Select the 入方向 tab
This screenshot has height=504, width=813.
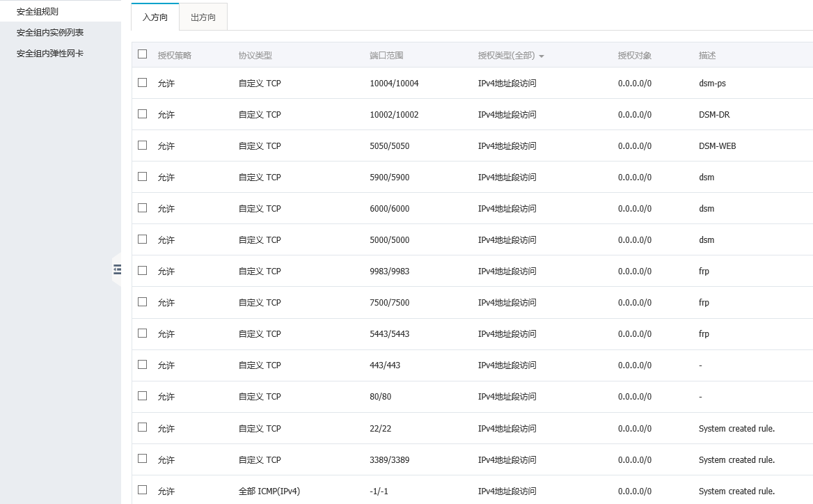[x=155, y=17]
